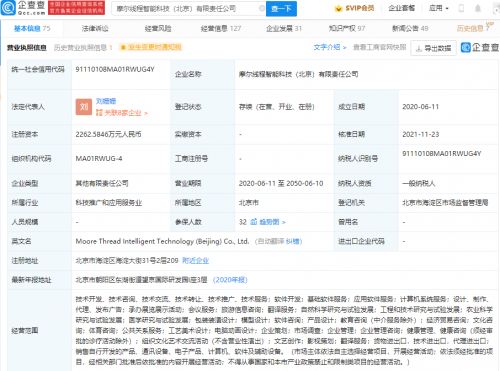Clear the search field with the X icon
The width and height of the screenshot is (500, 371).
[x=262, y=8]
